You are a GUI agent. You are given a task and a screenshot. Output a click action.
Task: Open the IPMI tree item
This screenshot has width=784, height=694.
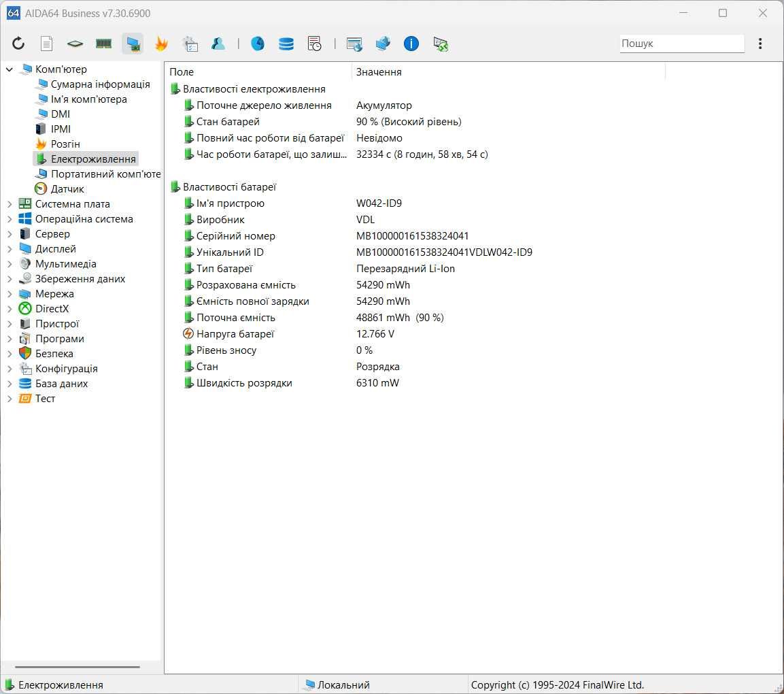coord(61,129)
